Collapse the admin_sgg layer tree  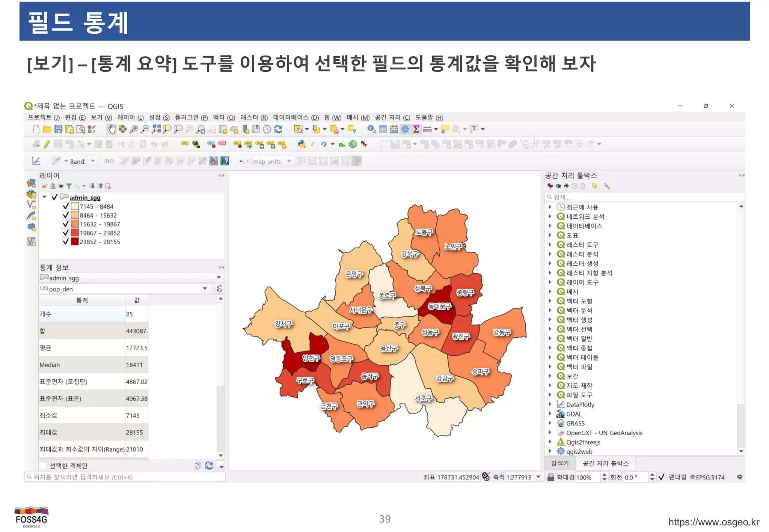(x=45, y=197)
